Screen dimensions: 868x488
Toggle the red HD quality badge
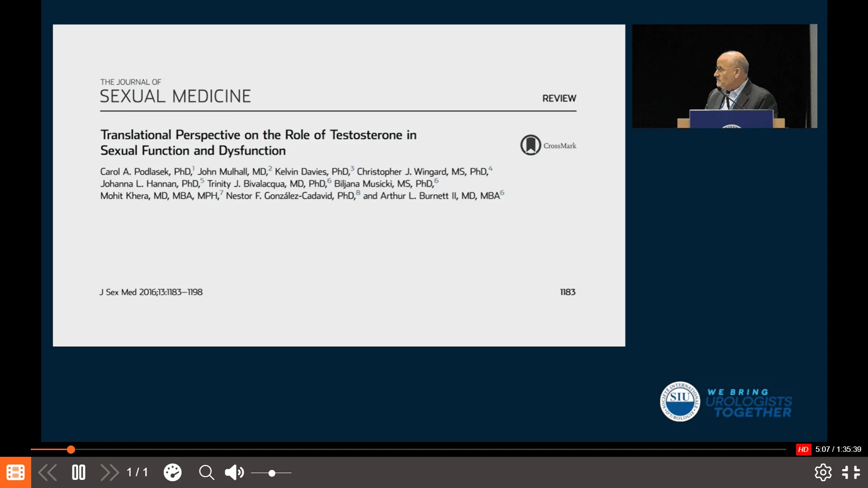tap(803, 449)
